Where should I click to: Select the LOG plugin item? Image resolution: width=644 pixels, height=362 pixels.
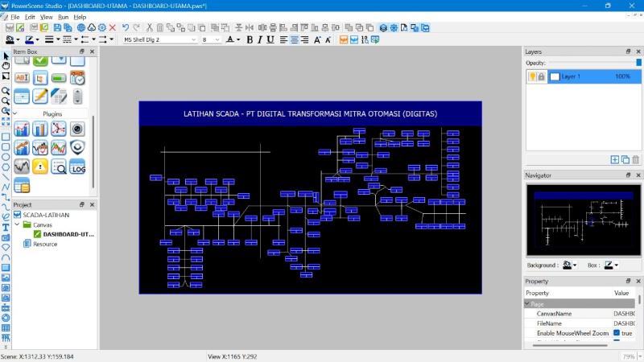[77, 167]
